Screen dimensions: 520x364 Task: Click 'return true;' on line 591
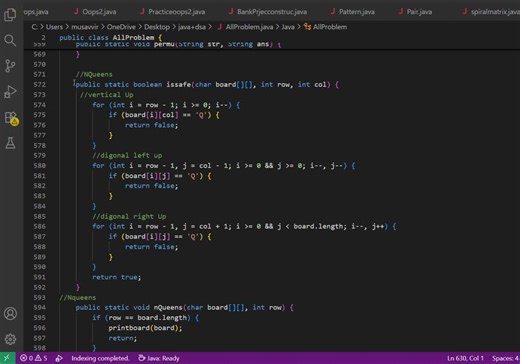[x=117, y=277]
